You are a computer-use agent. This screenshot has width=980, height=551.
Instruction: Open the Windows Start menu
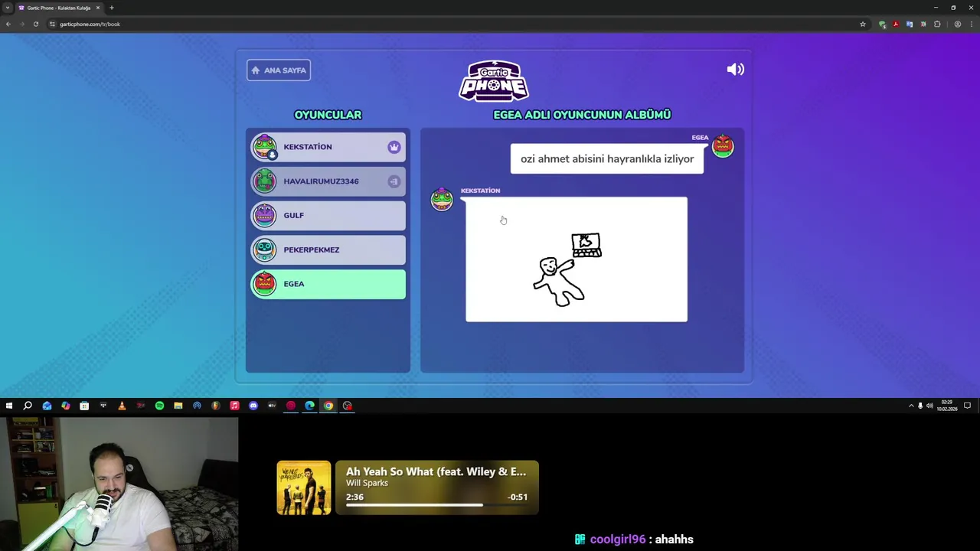tap(9, 406)
